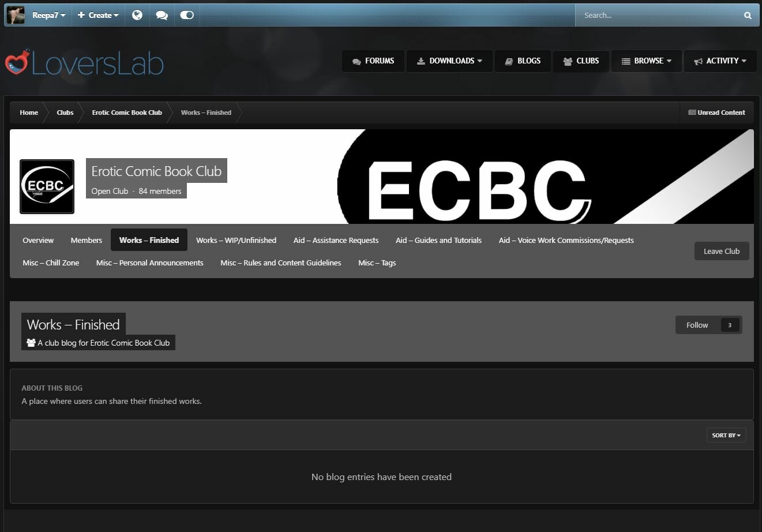The height and width of the screenshot is (532, 762).
Task: Open Aid – Voice Work Commissions/Requests tab
Action: [566, 240]
